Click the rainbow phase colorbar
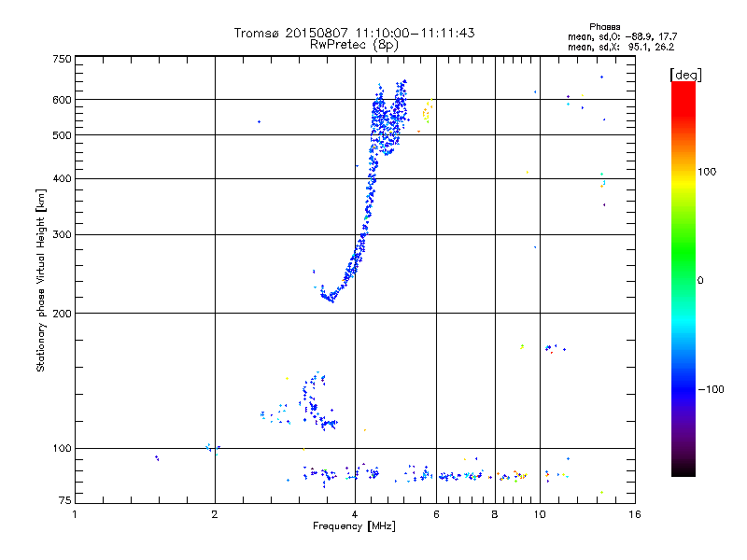 (x=684, y=279)
